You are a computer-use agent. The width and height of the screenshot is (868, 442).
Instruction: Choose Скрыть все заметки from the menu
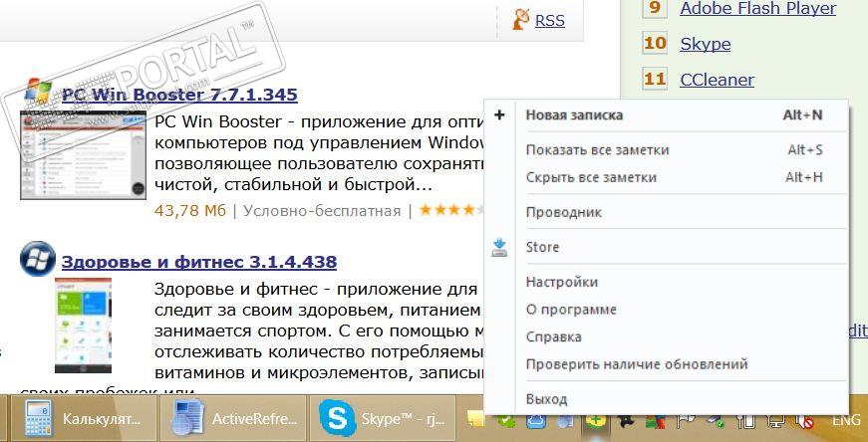(667, 177)
